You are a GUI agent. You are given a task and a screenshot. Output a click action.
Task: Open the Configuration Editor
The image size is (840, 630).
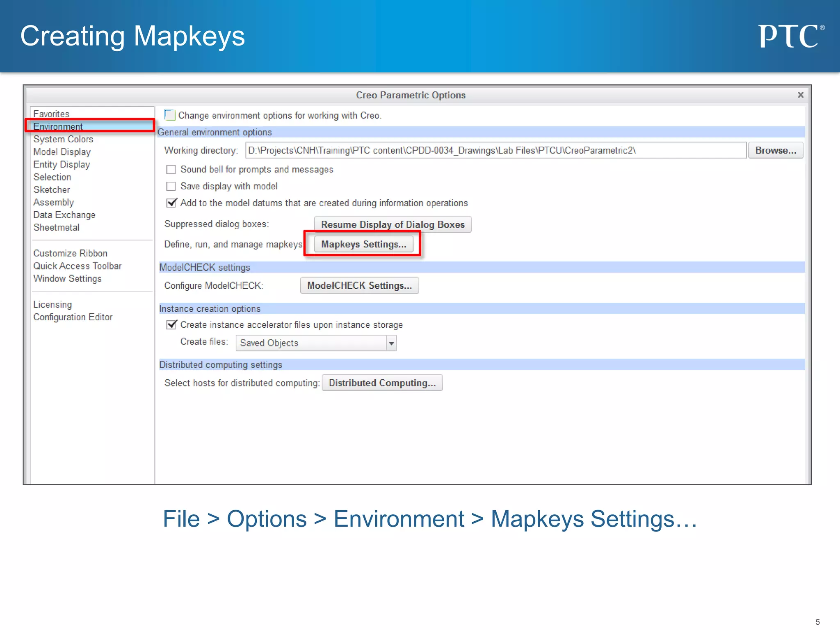pos(73,317)
